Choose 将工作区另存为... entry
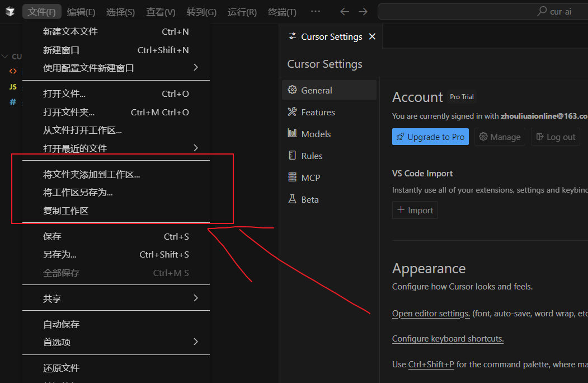Viewport: 588px width, 383px height. [x=116, y=192]
